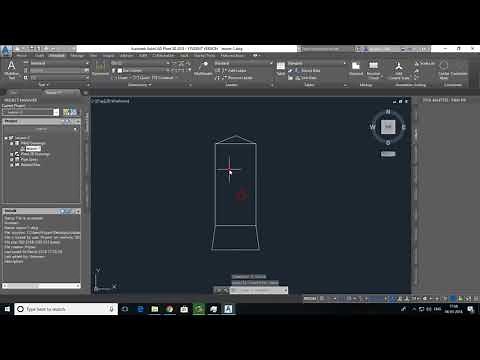Click the taskbar clock

(453, 309)
